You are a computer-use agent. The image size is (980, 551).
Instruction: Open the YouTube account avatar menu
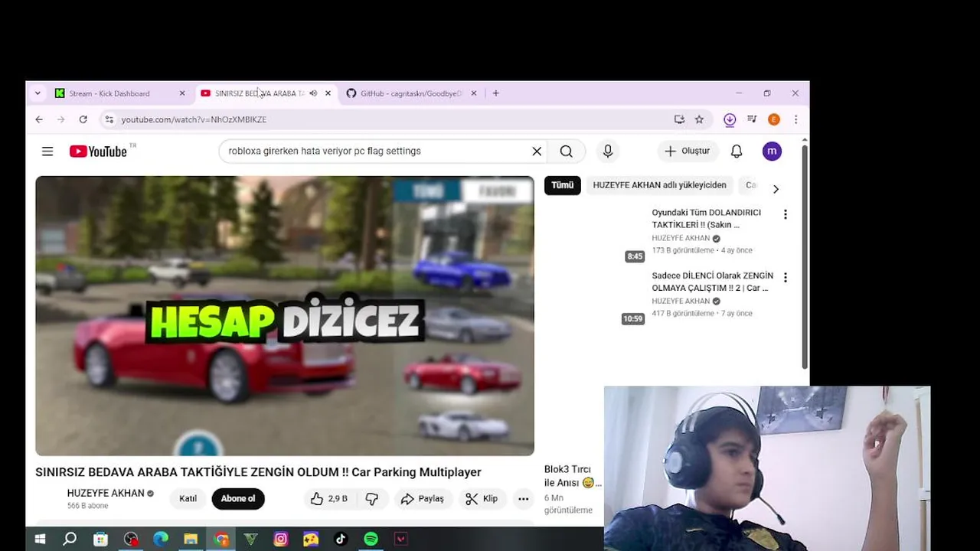coord(772,152)
